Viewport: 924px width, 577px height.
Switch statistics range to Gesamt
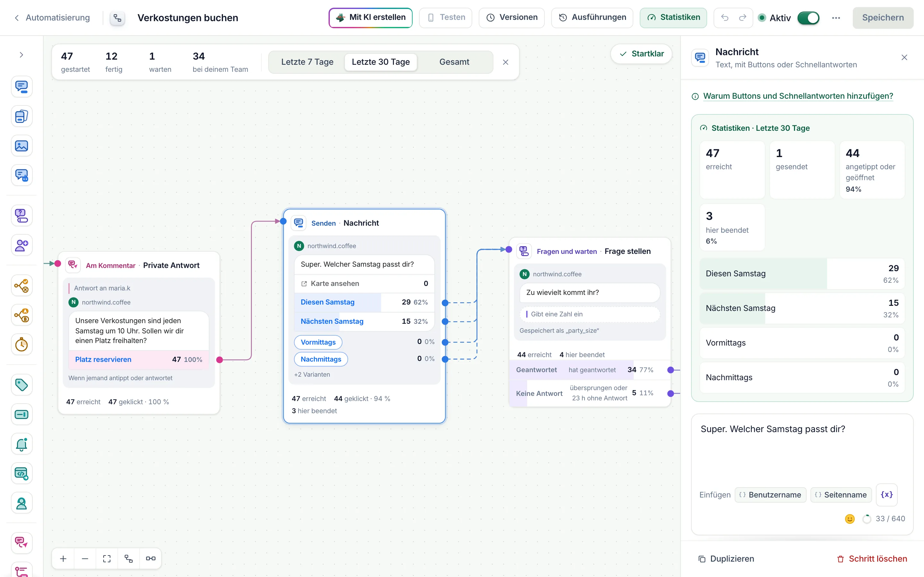[454, 62]
